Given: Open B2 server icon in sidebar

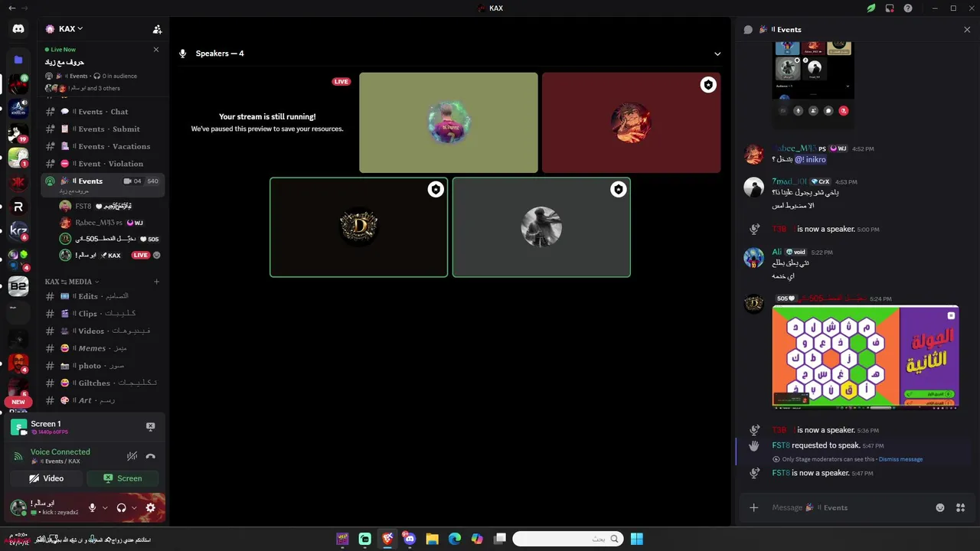Looking at the screenshot, I should coord(18,286).
